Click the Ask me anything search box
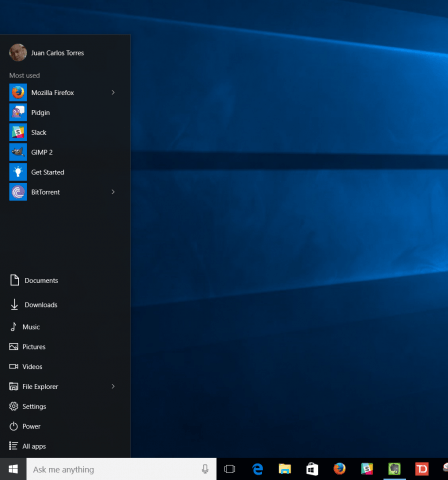This screenshot has width=448, height=480. [121, 469]
